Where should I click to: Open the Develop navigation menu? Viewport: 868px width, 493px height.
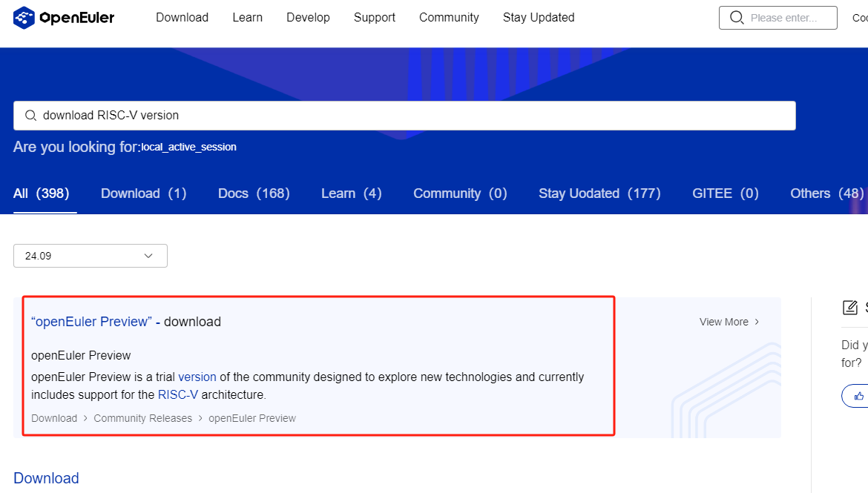tap(308, 17)
